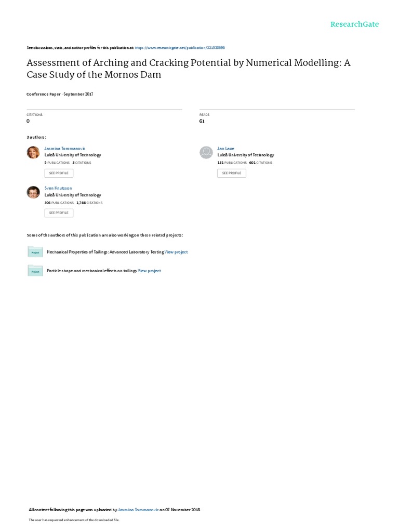Open Jan Laue author name link
The width and height of the screenshot is (399, 532).
[x=225, y=149]
